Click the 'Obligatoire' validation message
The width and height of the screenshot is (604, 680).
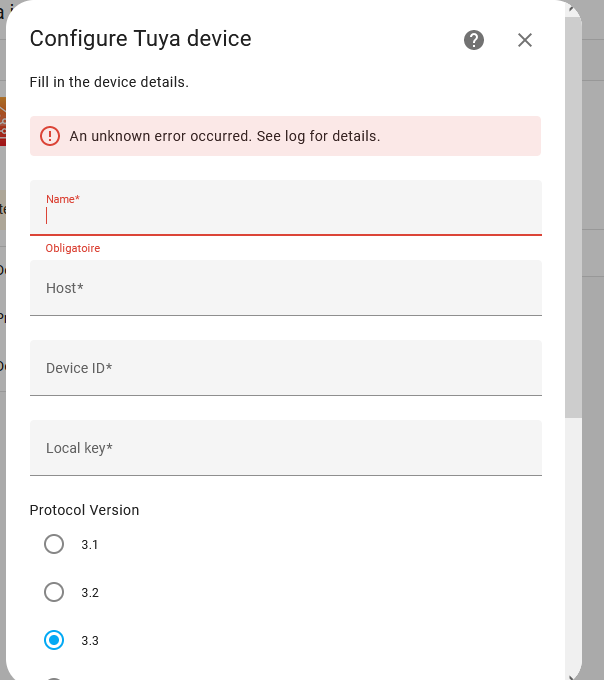73,248
